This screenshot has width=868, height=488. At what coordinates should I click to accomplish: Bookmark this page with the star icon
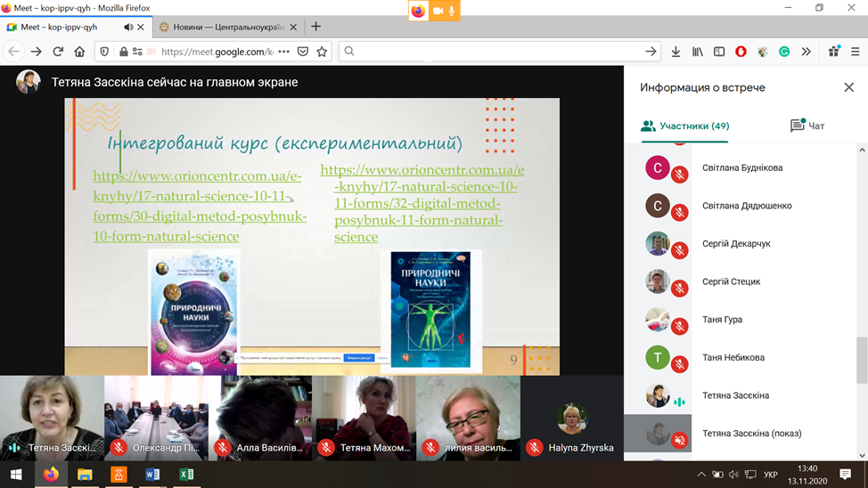click(x=322, y=52)
